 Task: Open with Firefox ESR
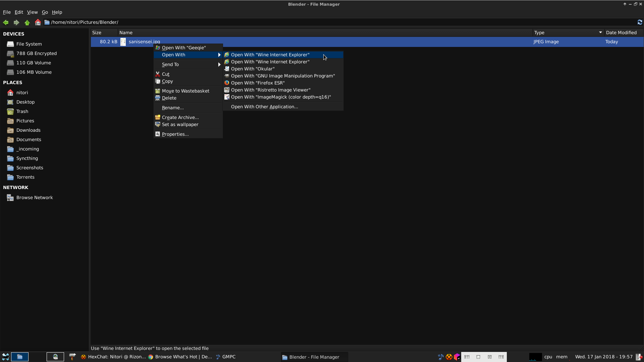click(258, 83)
